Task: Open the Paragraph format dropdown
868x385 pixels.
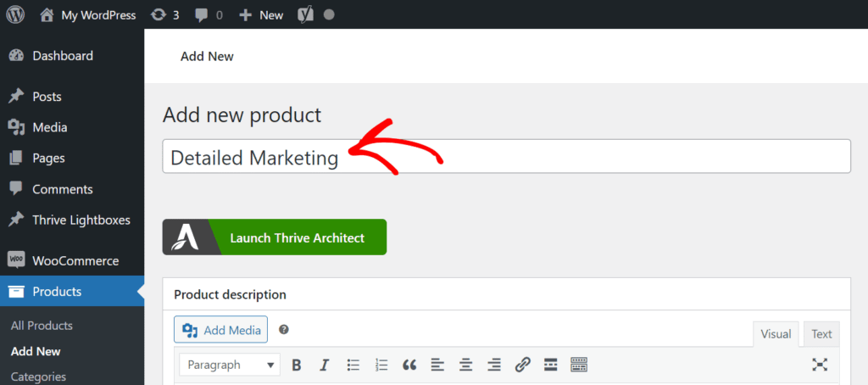Action: [230, 365]
